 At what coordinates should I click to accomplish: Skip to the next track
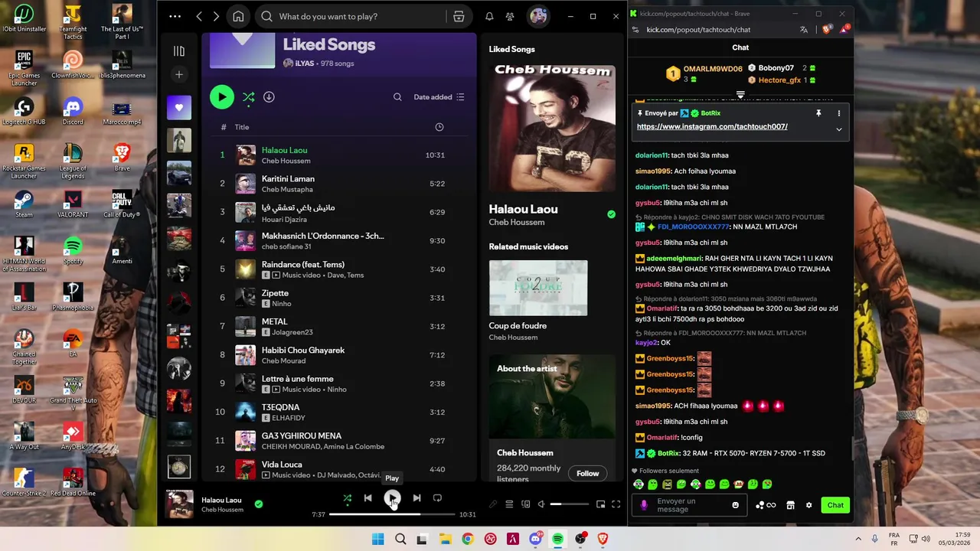[416, 498]
